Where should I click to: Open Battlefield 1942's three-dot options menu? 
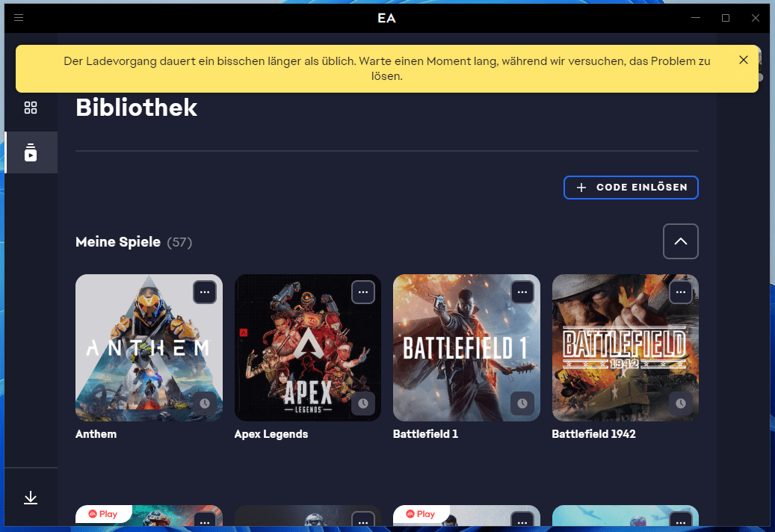pos(681,292)
